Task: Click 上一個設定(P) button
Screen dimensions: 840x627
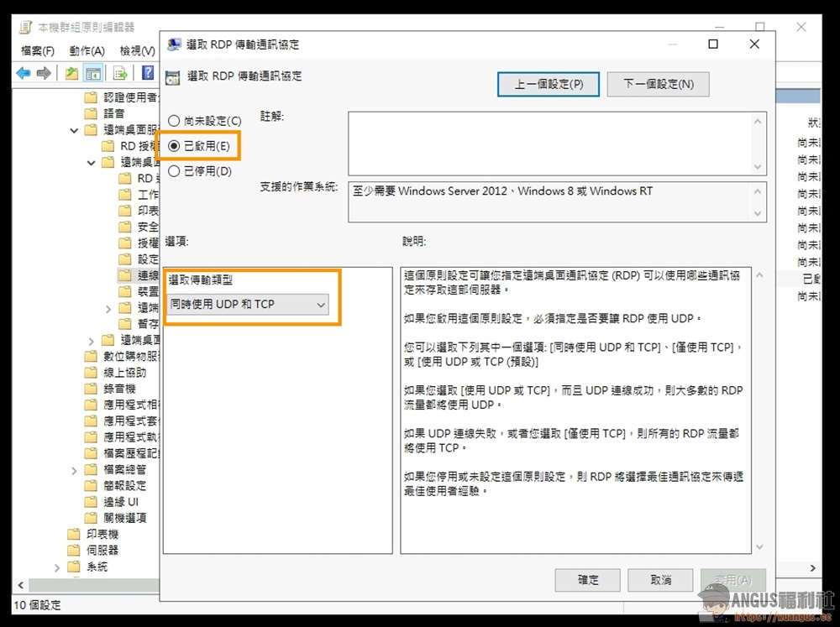Action: pos(549,85)
